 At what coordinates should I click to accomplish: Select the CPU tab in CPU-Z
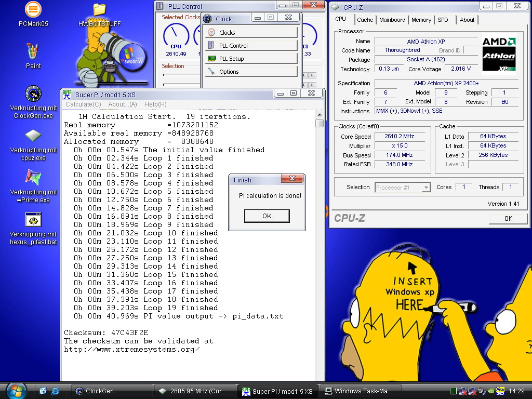pos(341,19)
